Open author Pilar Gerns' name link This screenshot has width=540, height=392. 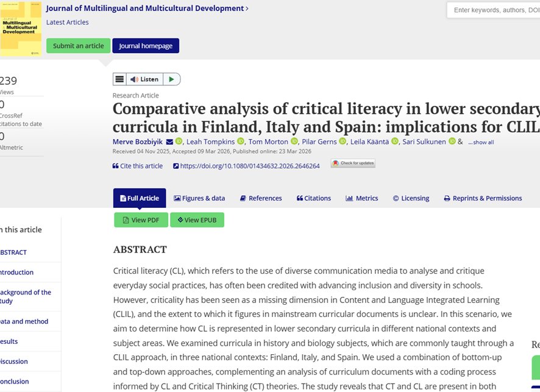(x=319, y=141)
